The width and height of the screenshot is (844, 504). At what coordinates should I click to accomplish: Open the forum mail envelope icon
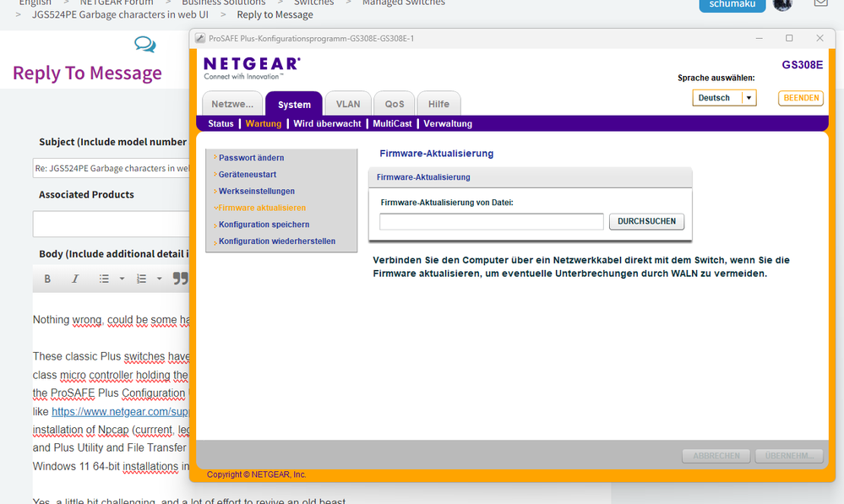point(821,3)
